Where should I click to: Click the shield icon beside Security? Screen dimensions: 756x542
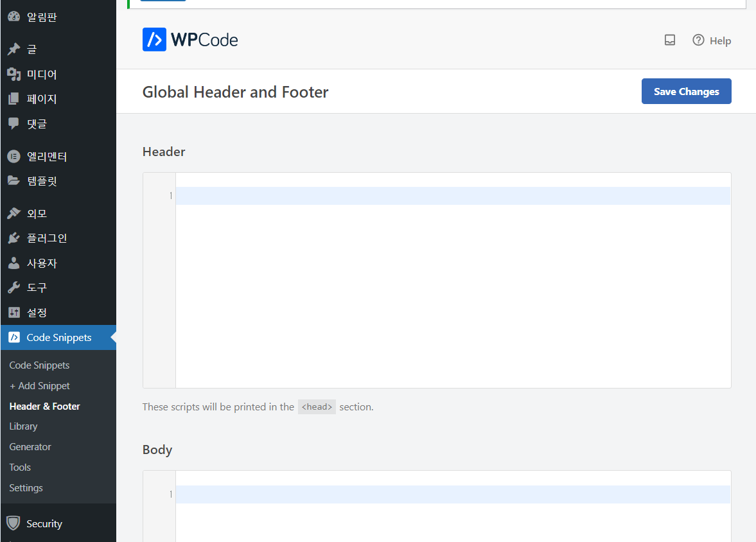pyautogui.click(x=13, y=523)
